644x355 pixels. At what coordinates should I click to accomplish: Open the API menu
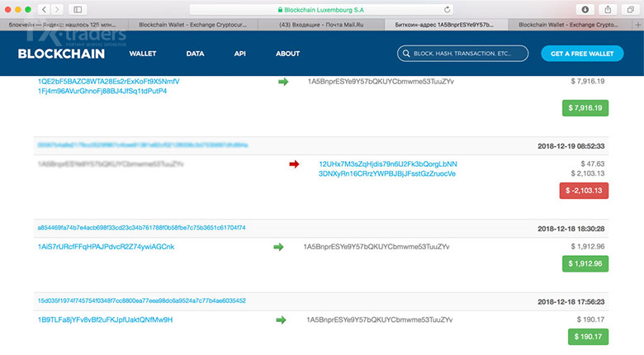(240, 54)
